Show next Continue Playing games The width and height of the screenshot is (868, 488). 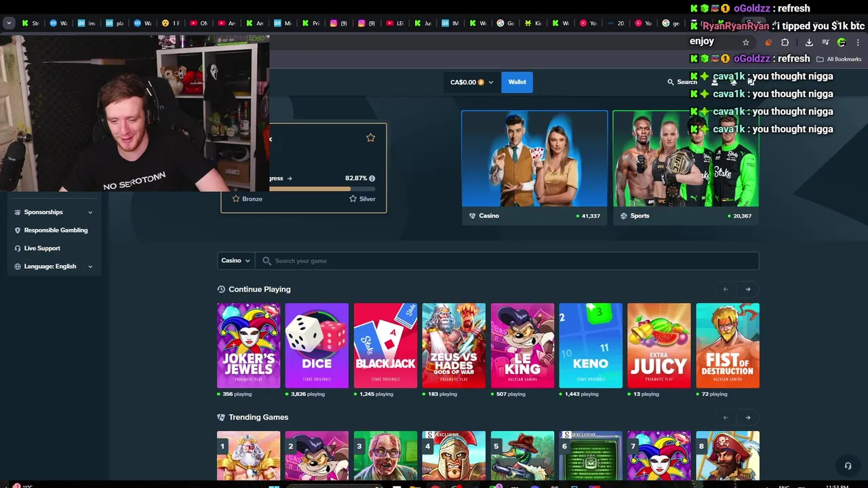coord(748,289)
